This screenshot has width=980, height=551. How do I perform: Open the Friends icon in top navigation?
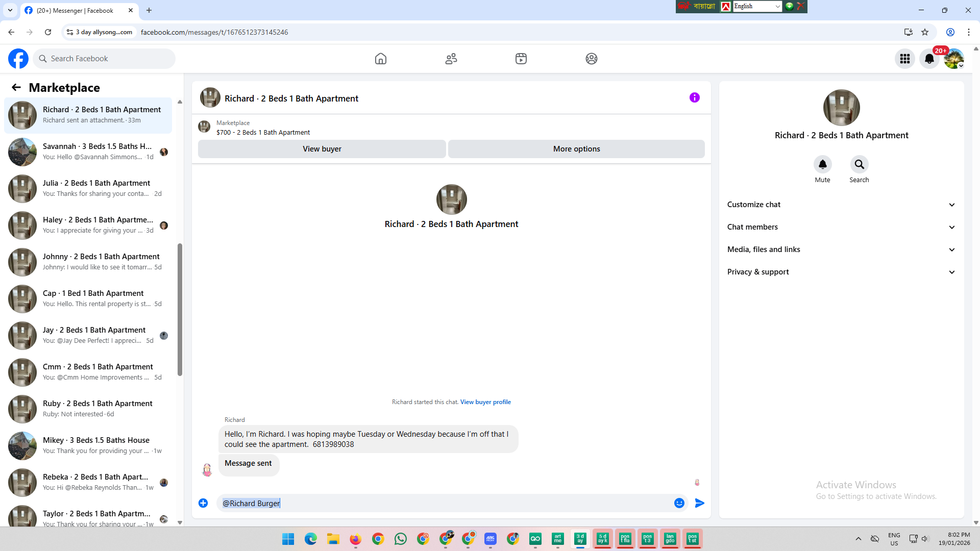tap(451, 59)
